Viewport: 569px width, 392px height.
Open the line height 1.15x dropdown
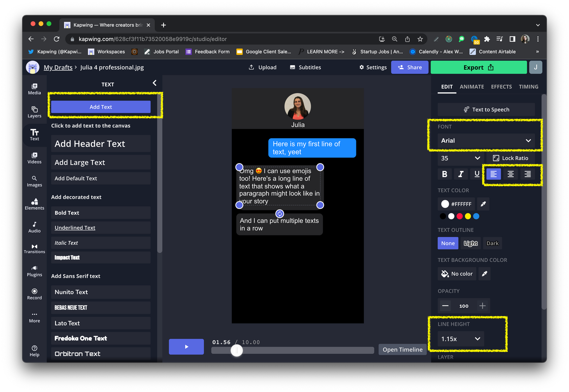click(460, 339)
